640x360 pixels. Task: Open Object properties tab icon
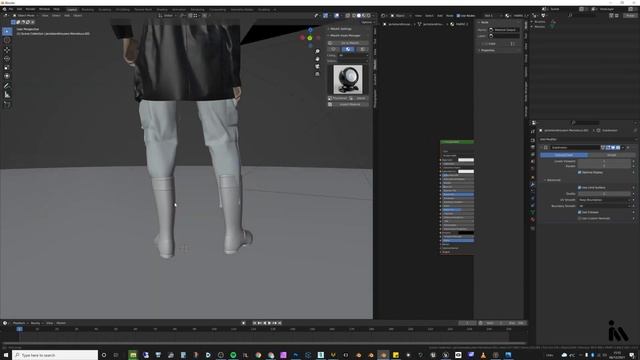click(x=533, y=177)
